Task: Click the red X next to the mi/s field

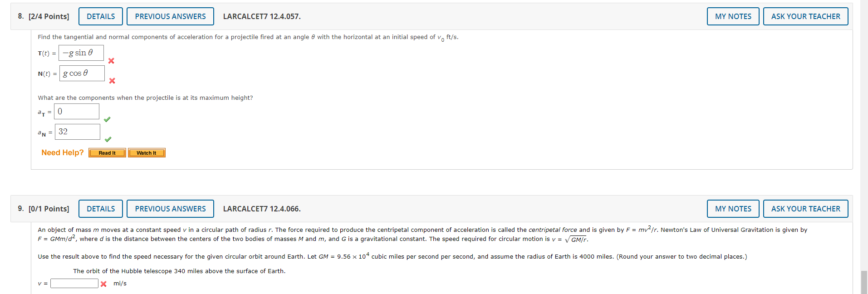Action: click(x=103, y=283)
